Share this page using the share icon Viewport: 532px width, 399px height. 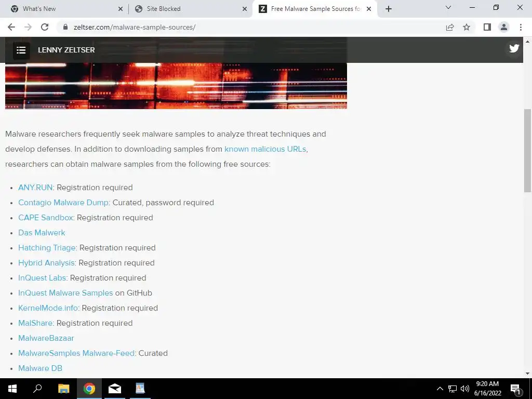coord(450,27)
